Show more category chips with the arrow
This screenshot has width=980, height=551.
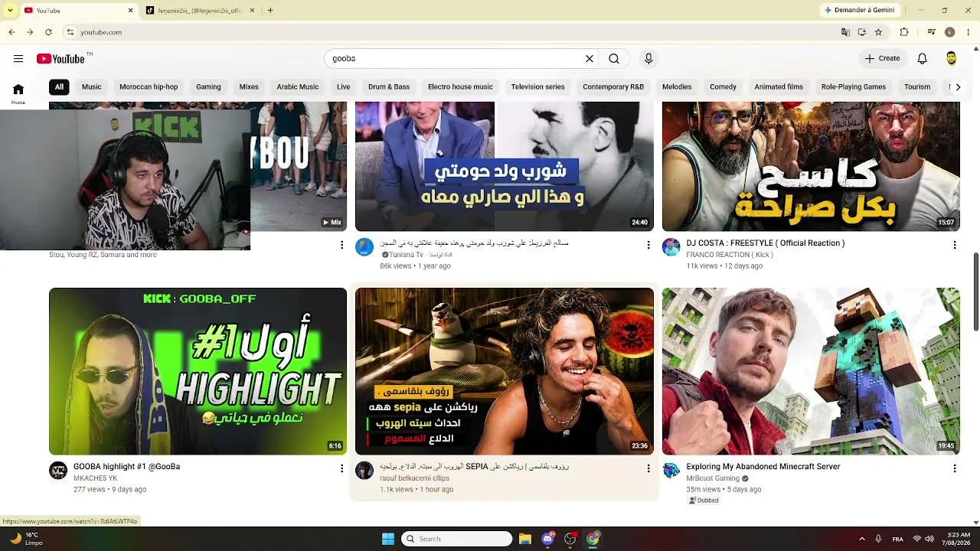958,87
